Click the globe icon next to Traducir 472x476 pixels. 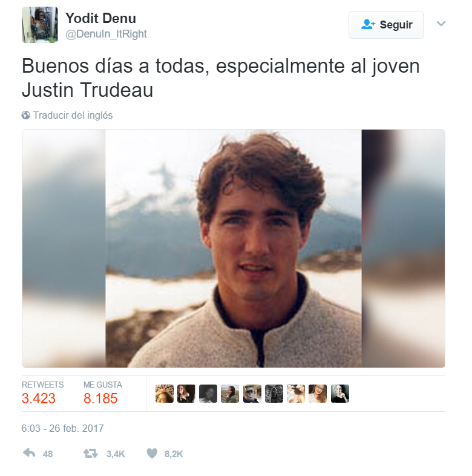pyautogui.click(x=26, y=115)
